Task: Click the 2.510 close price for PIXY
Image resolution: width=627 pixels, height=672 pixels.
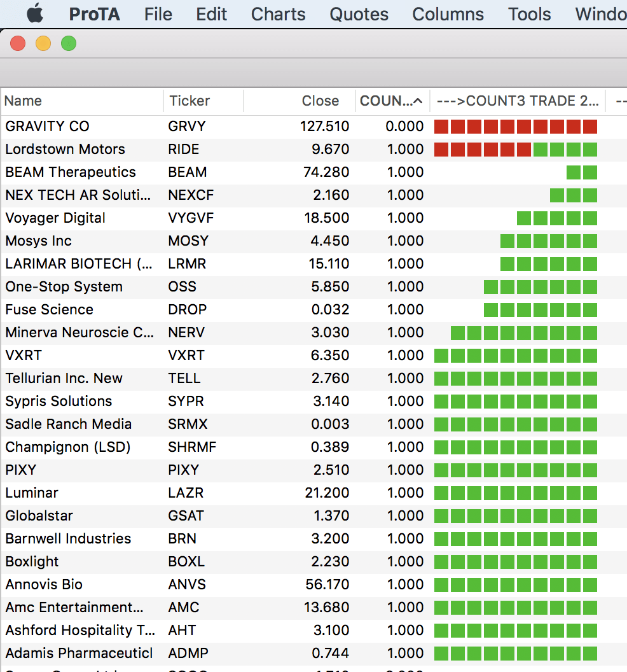Action: point(331,470)
